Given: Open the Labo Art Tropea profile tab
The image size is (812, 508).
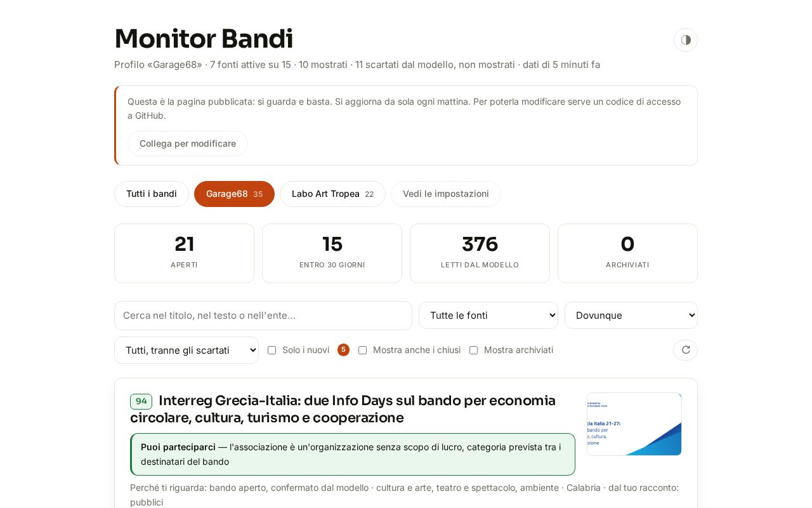Looking at the screenshot, I should 332,194.
